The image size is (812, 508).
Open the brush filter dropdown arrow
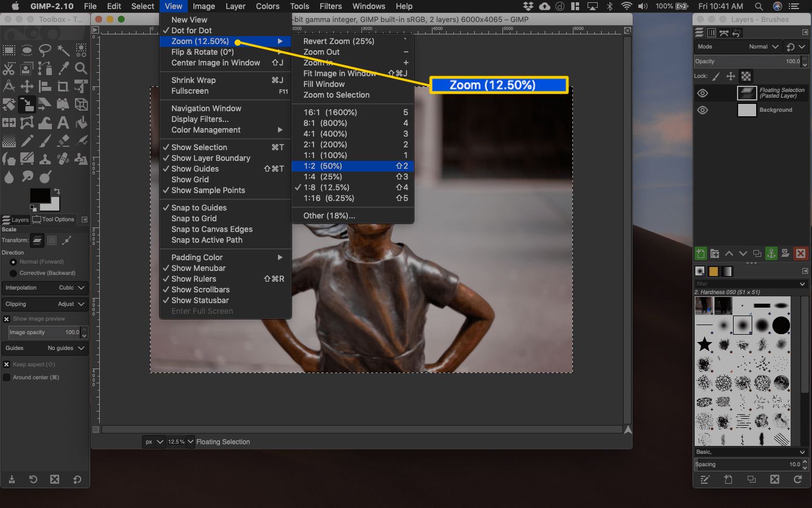[x=802, y=284]
